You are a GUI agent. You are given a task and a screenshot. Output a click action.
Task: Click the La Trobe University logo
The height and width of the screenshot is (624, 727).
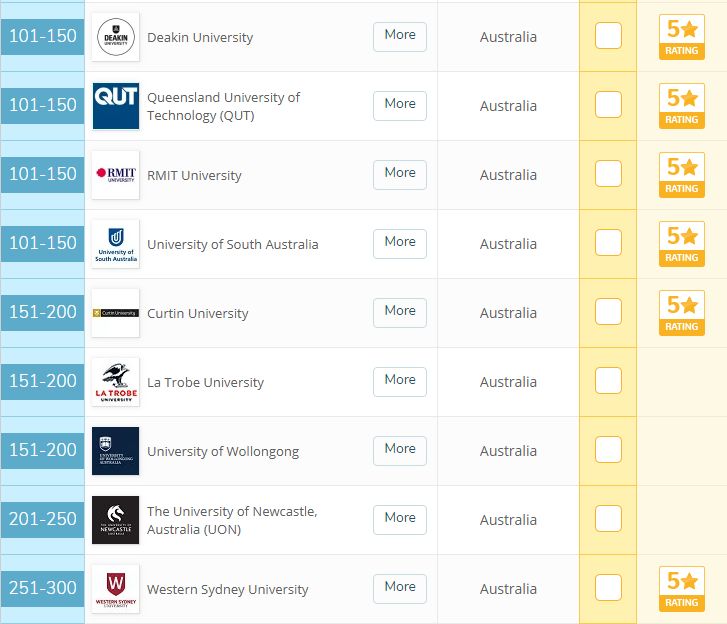115,382
